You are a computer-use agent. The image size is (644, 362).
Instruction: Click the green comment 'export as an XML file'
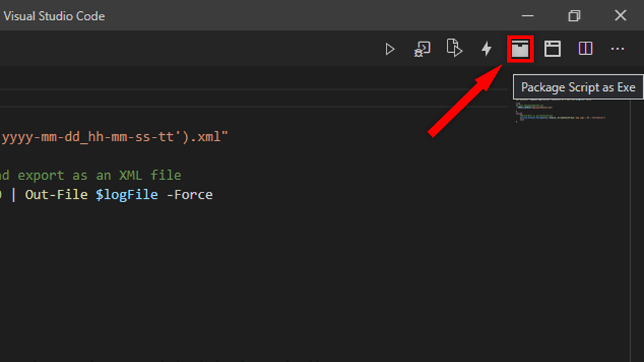[x=99, y=176]
